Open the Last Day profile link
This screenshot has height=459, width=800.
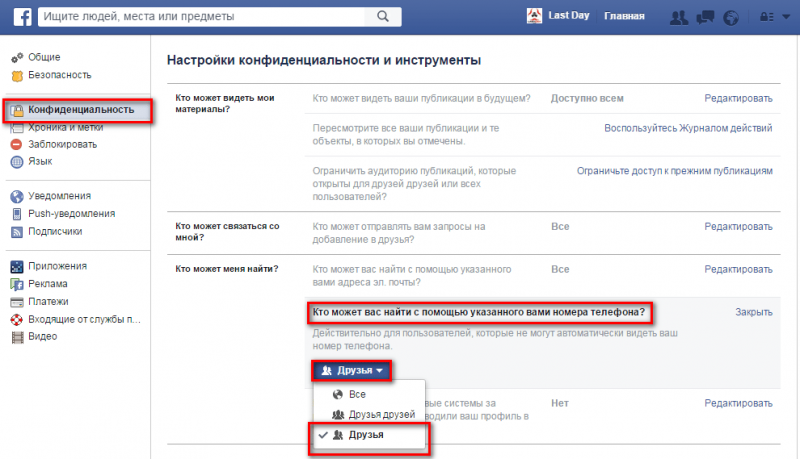click(x=568, y=15)
